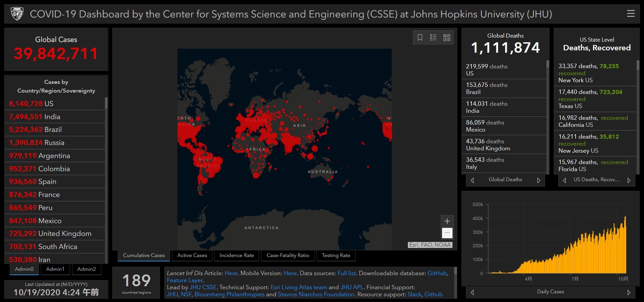Image resolution: width=644 pixels, height=302 pixels.
Task: Click the Johns Hopkins shield logo
Action: pyautogui.click(x=17, y=14)
